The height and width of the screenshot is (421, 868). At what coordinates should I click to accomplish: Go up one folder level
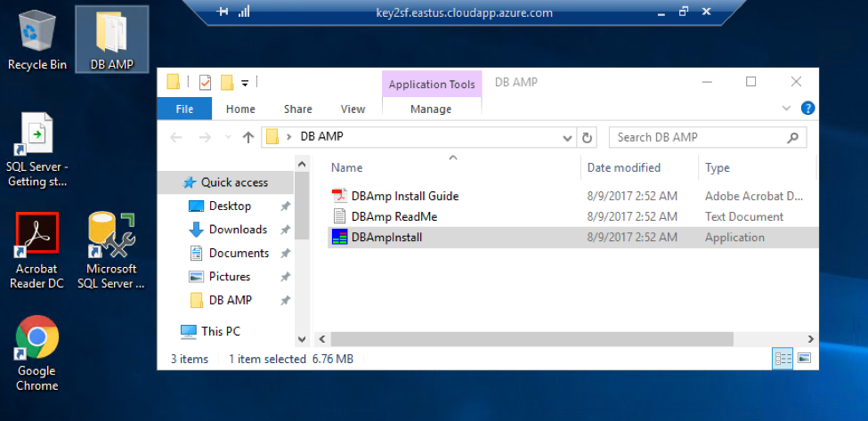tap(248, 137)
